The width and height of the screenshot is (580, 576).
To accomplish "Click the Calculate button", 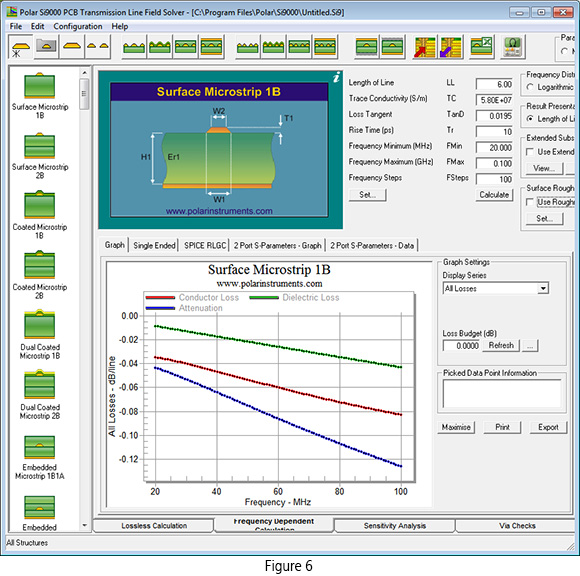I will pos(494,195).
